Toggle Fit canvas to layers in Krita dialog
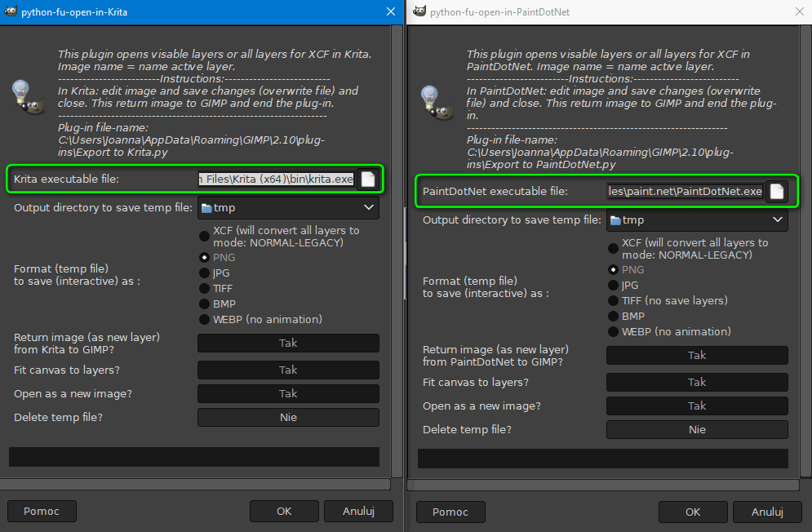Image resolution: width=812 pixels, height=532 pixels. [x=288, y=370]
